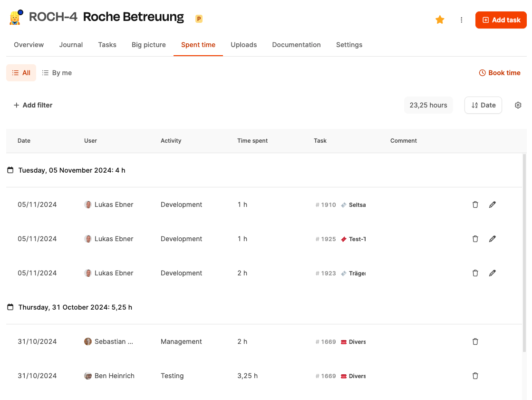Delete Ben Heinrich's Testing entry
532x400 pixels.
click(x=475, y=376)
